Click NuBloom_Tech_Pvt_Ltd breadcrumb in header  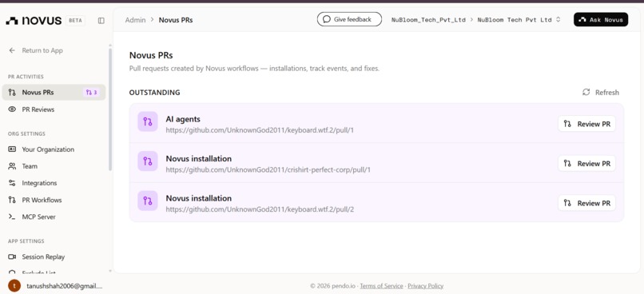(428, 19)
